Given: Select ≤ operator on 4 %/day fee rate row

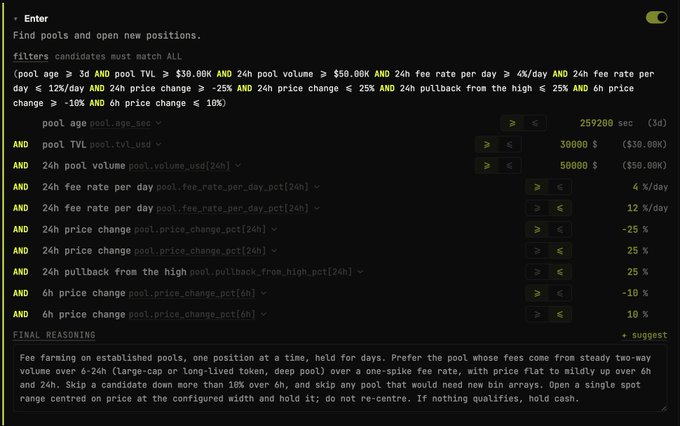Looking at the screenshot, I should point(560,187).
